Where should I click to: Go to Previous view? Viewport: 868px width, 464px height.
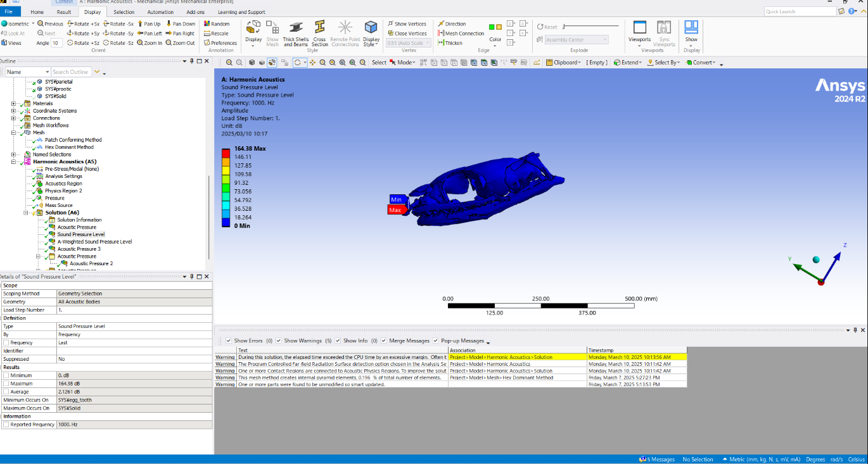point(50,23)
